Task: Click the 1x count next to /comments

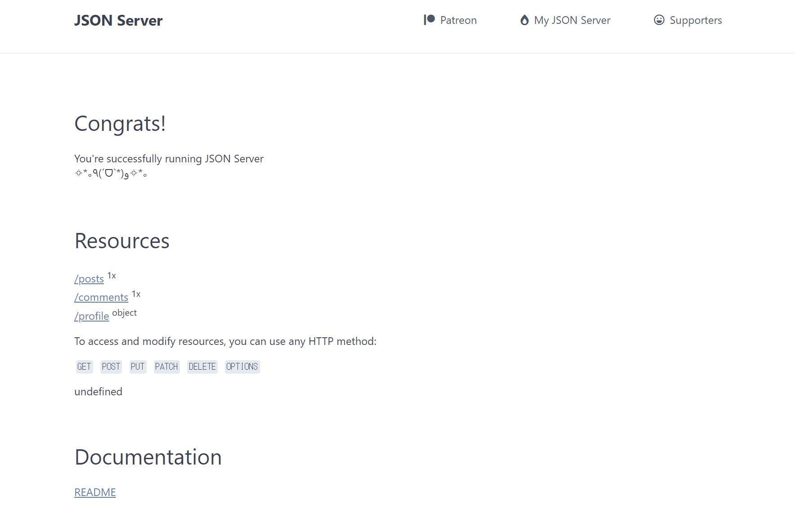Action: click(136, 294)
